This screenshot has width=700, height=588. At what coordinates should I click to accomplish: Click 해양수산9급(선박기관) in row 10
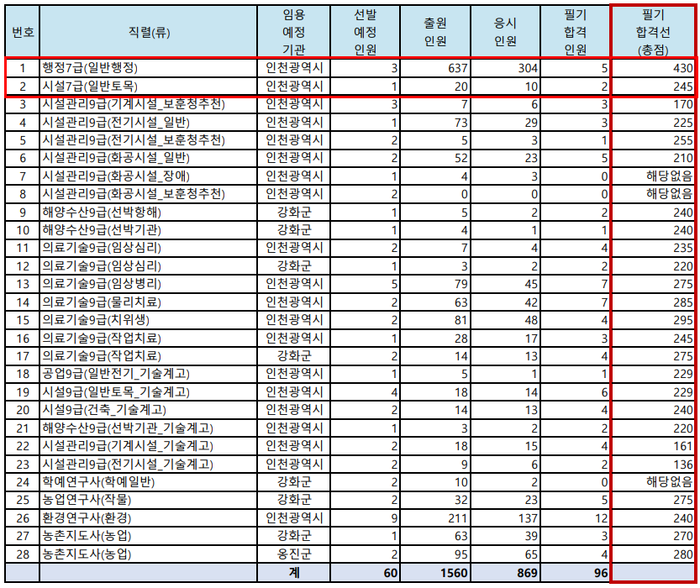(148, 230)
